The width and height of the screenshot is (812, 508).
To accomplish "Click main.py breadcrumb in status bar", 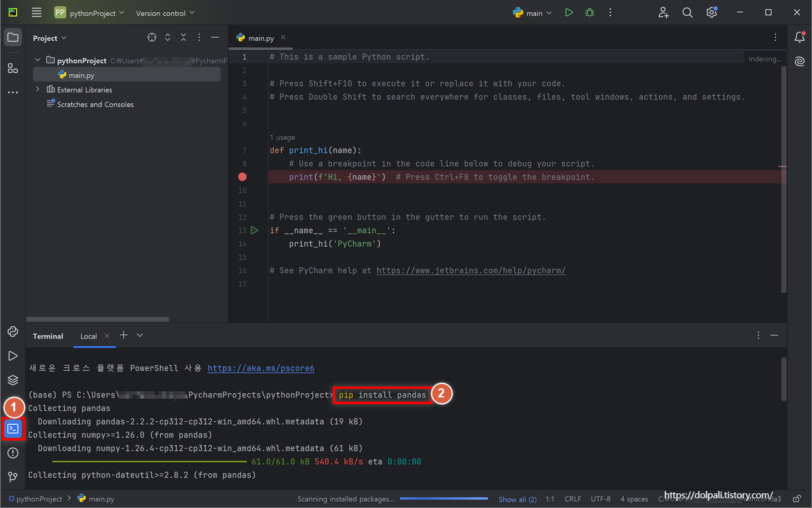I will 96,499.
